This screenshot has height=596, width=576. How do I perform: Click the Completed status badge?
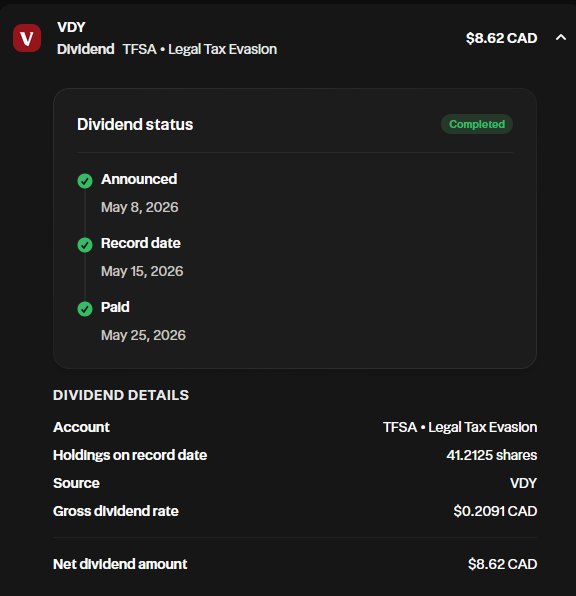pos(477,124)
